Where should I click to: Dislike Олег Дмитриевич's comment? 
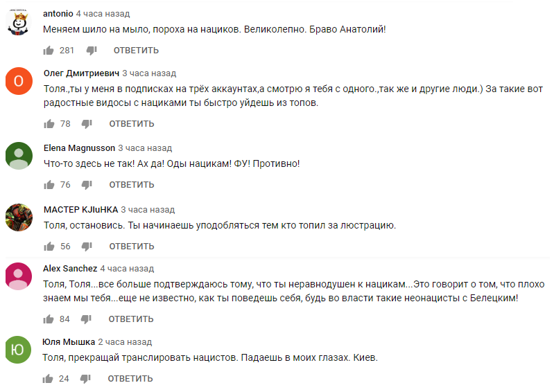point(87,124)
